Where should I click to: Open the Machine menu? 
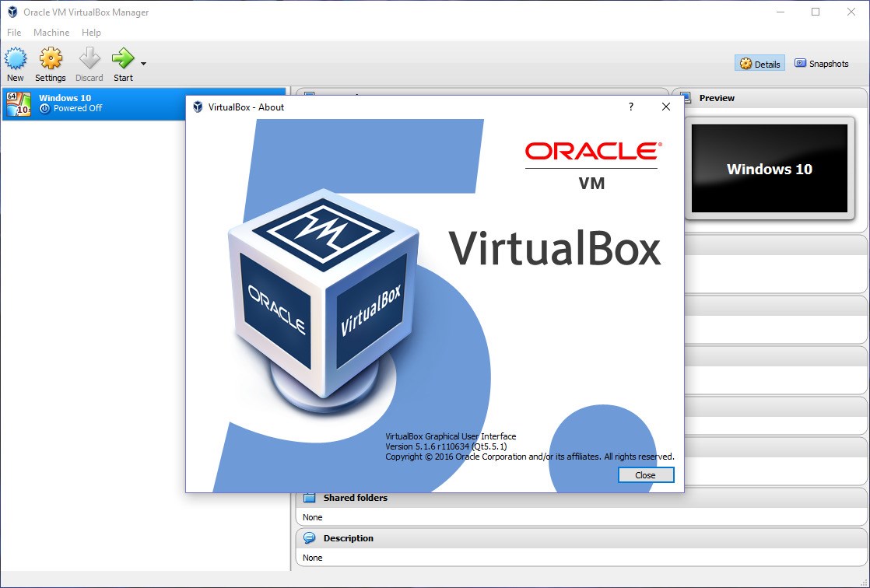(51, 32)
